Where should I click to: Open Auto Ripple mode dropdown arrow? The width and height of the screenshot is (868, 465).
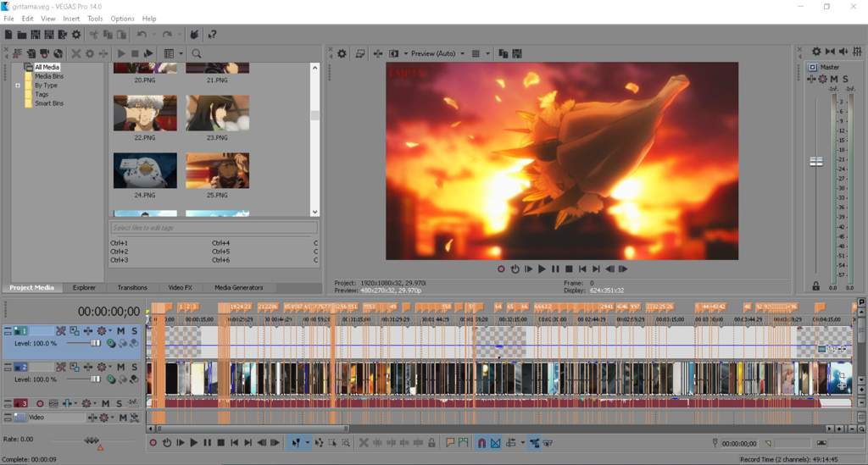pos(522,443)
